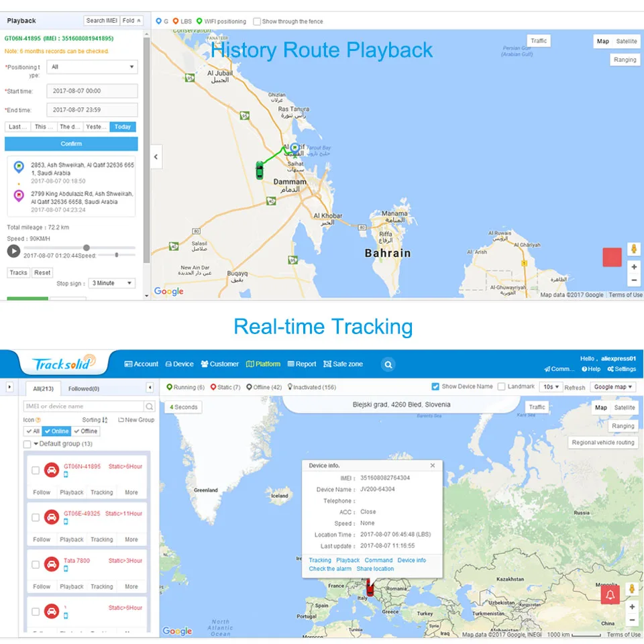Collapse the Default group tree
This screenshot has height=644, width=644.
tap(36, 443)
